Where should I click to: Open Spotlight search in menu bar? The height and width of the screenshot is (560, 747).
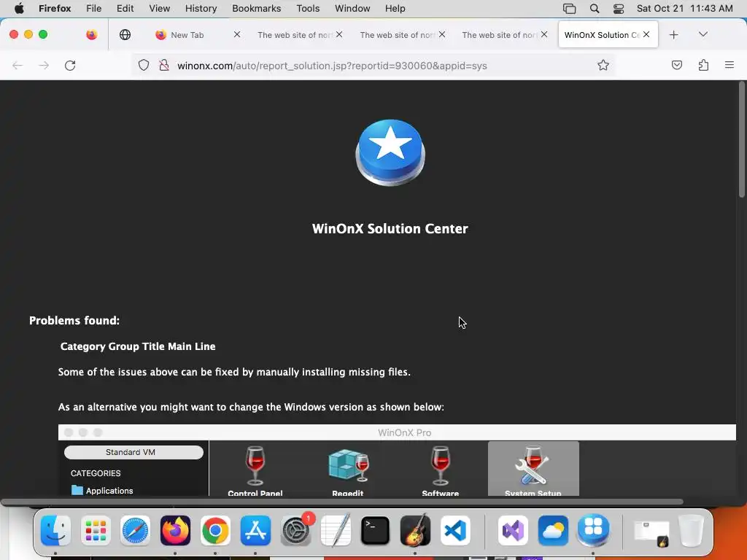pos(594,8)
